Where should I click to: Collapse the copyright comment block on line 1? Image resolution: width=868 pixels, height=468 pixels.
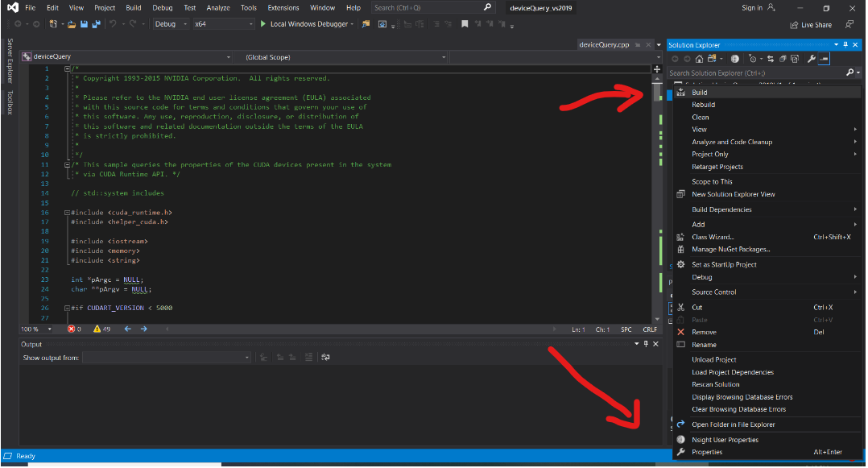(x=67, y=68)
